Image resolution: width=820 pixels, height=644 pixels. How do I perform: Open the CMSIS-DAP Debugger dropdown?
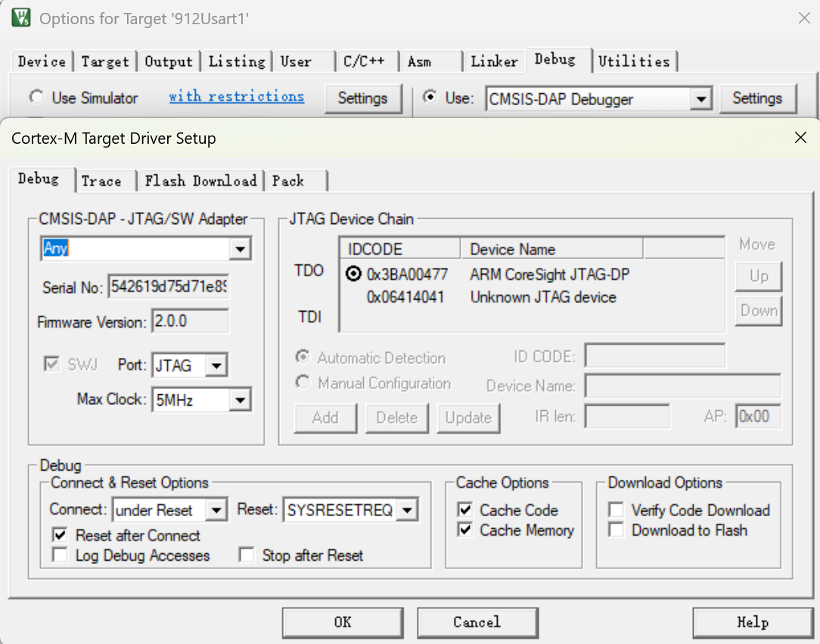click(700, 98)
